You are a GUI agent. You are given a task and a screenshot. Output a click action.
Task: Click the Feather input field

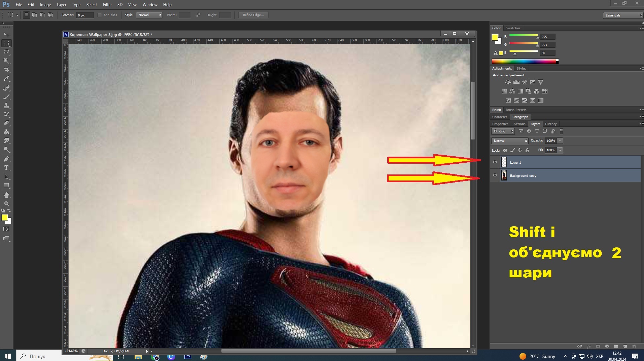click(x=85, y=15)
